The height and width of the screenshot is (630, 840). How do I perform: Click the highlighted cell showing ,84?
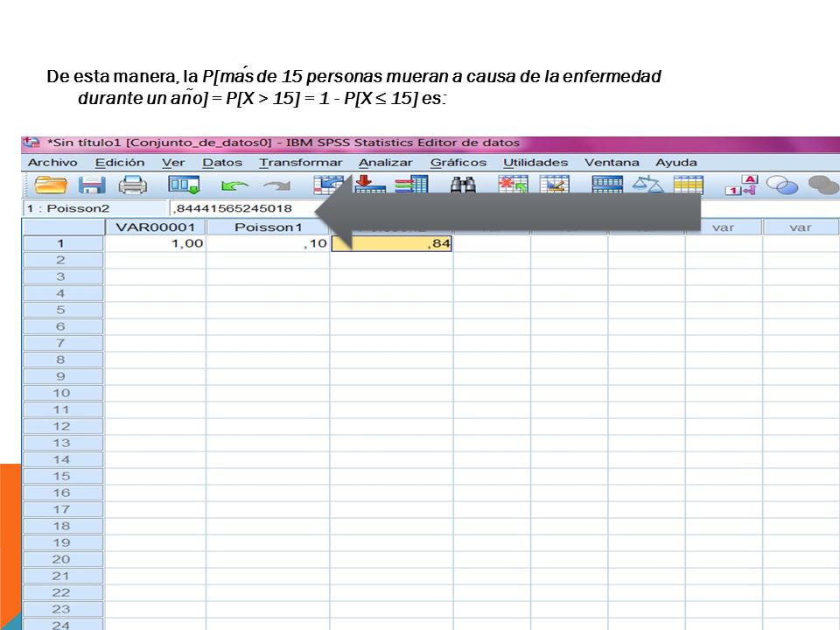[x=392, y=243]
